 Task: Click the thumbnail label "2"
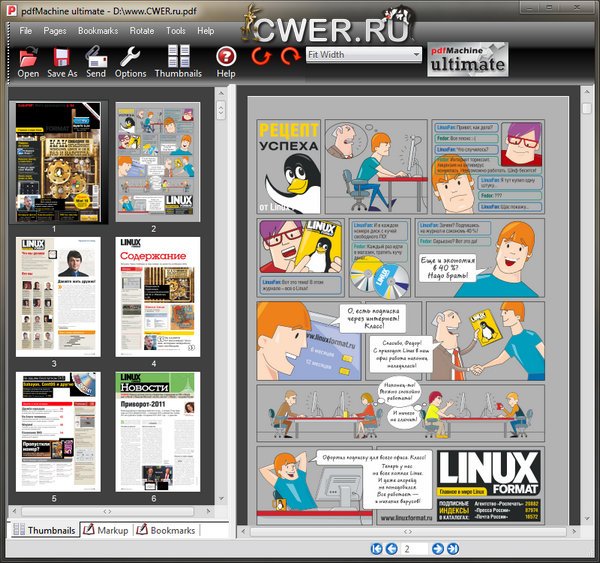(153, 229)
